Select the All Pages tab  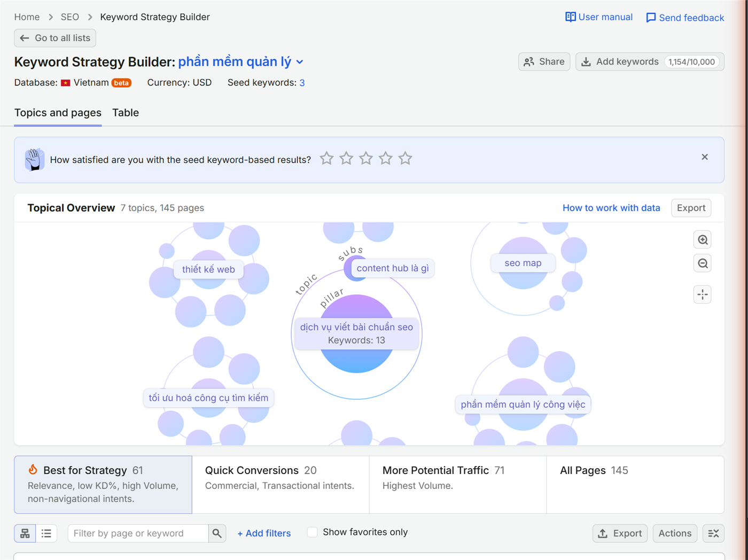(635, 485)
